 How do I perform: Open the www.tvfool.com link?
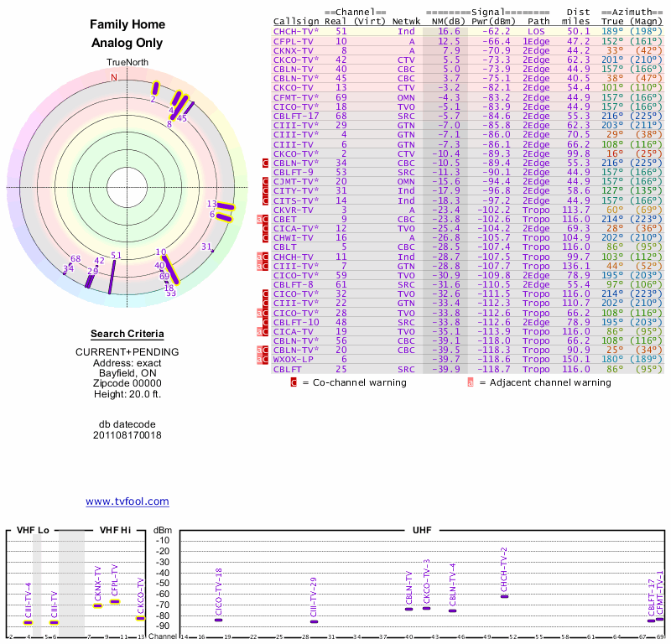click(127, 501)
